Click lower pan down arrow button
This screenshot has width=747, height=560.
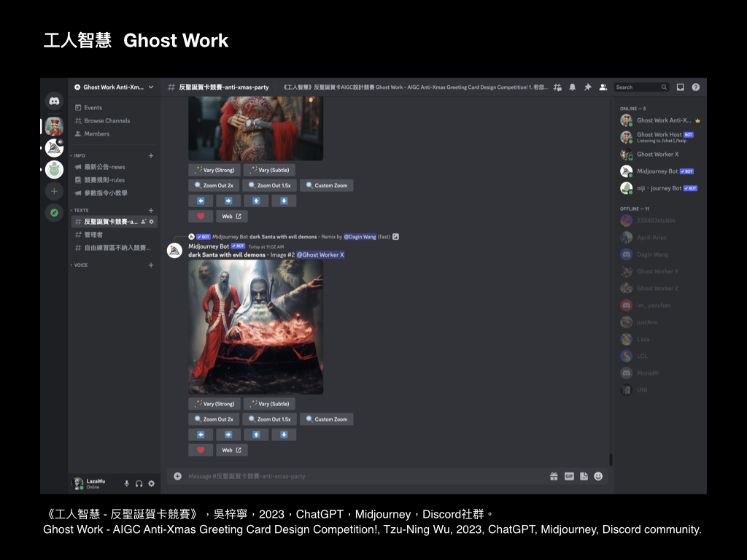(284, 435)
